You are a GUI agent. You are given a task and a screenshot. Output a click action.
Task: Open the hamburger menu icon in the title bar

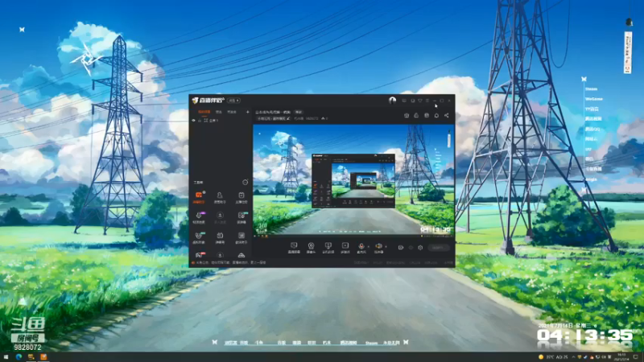pyautogui.click(x=427, y=101)
